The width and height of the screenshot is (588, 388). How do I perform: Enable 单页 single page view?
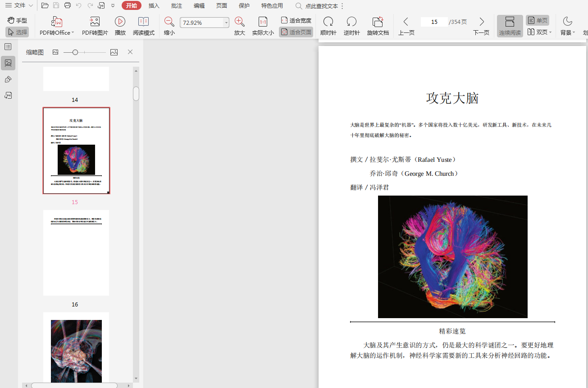pyautogui.click(x=538, y=21)
